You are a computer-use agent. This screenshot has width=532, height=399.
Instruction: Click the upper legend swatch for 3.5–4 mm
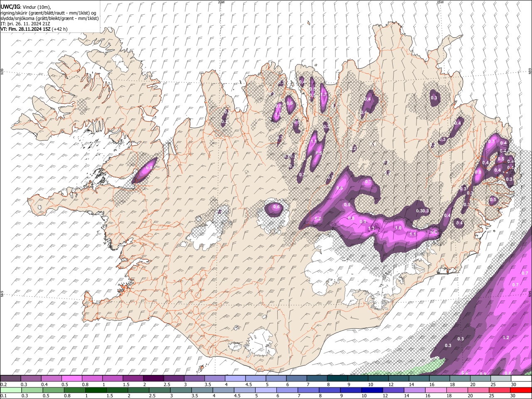pyautogui.click(x=214, y=379)
